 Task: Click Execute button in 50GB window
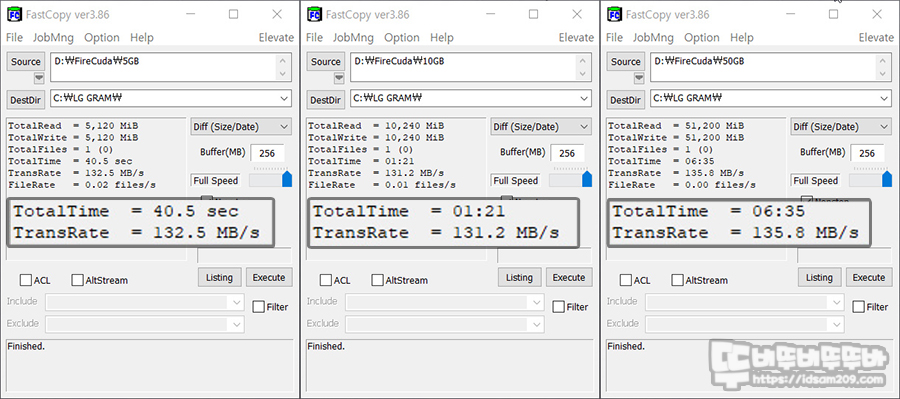tap(869, 278)
